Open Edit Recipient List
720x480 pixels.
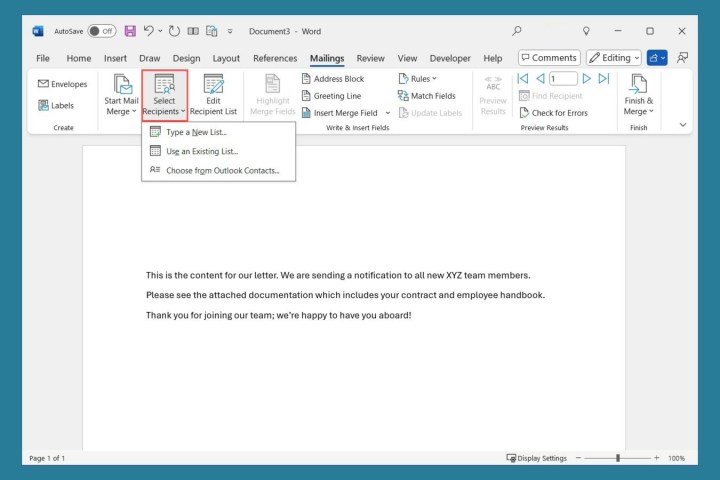(x=213, y=95)
